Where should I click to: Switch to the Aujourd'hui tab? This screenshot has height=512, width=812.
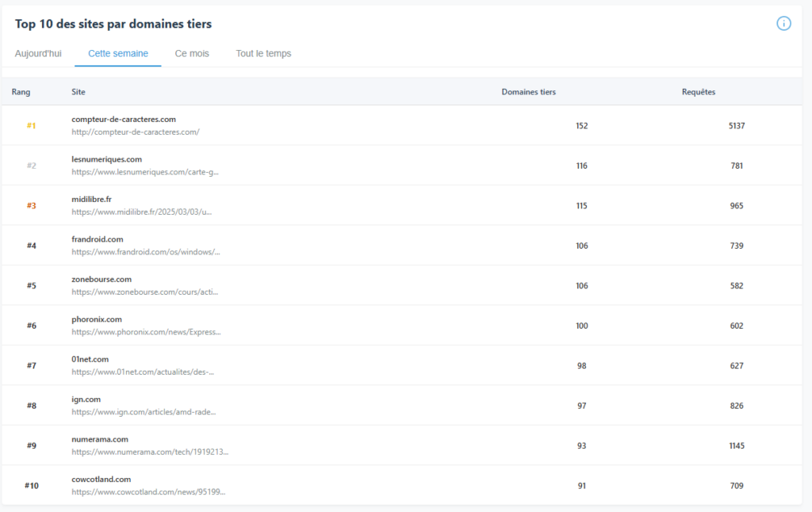[38, 53]
